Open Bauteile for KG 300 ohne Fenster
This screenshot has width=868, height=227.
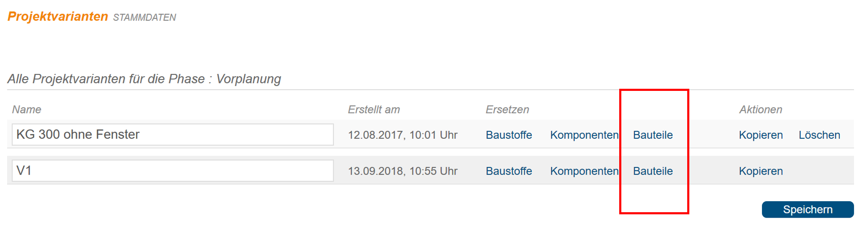[x=653, y=135]
